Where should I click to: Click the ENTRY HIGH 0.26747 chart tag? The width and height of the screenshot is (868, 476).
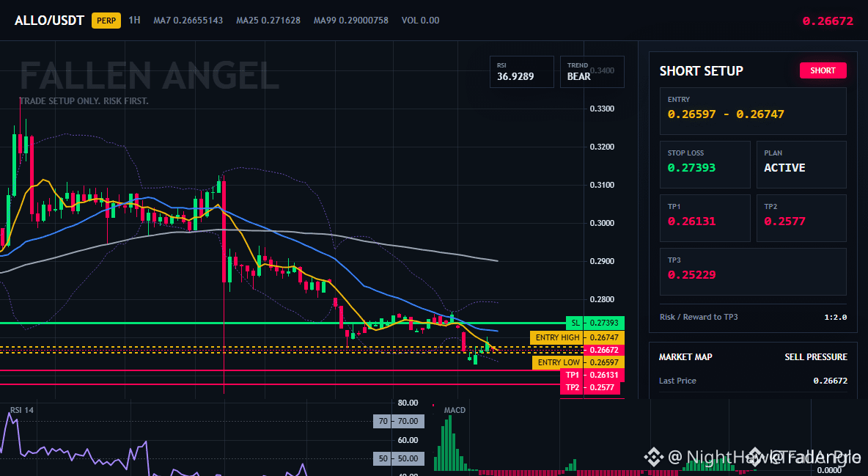tap(578, 337)
